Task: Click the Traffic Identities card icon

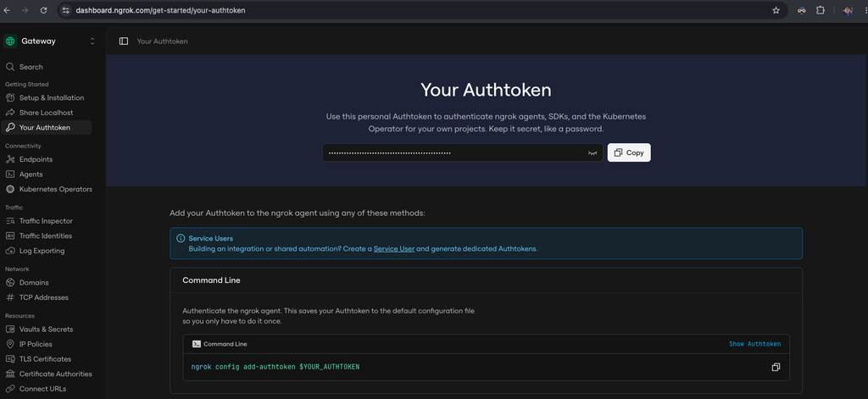Action: [10, 236]
